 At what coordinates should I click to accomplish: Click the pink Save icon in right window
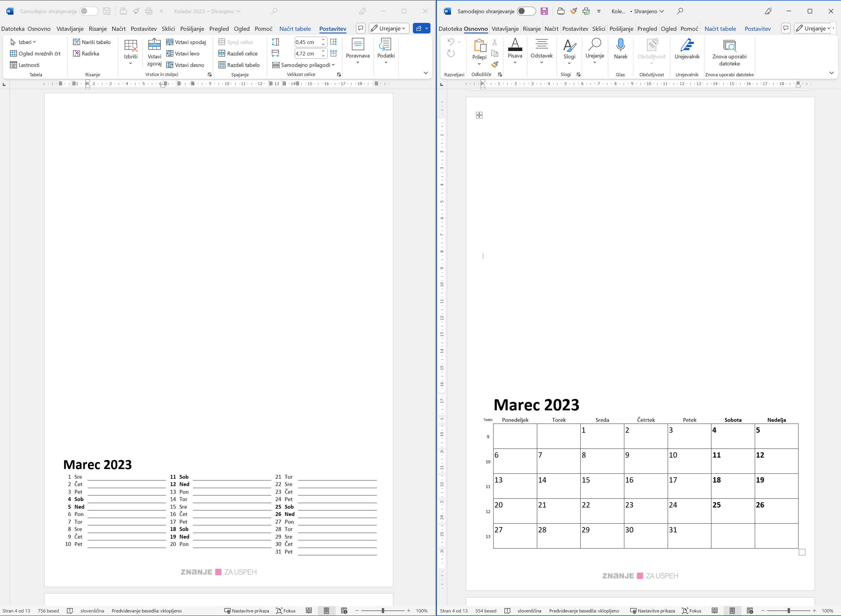point(544,11)
